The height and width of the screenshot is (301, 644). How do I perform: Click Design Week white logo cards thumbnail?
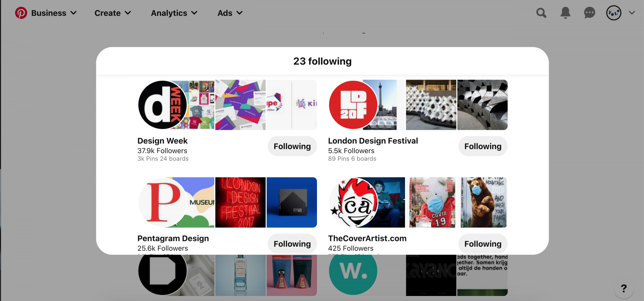click(x=292, y=105)
